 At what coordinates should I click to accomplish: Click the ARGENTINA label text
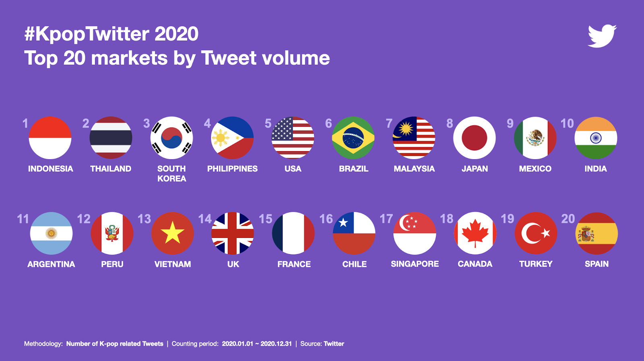point(51,264)
